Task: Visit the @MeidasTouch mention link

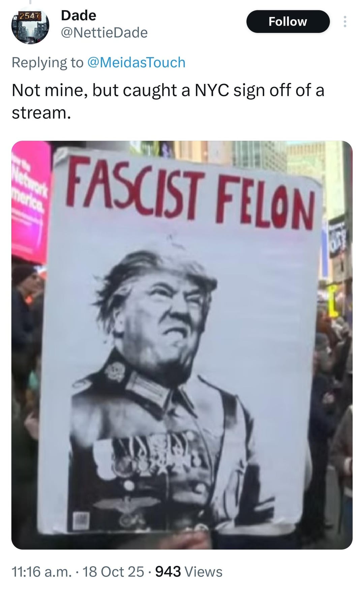Action: pos(136,63)
